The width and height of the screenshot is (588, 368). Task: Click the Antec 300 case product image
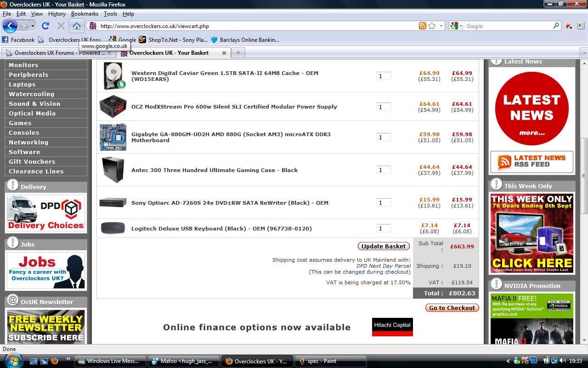coord(113,170)
